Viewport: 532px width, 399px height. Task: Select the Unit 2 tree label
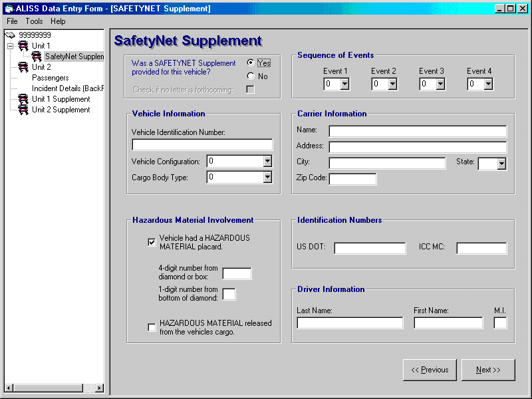[41, 67]
